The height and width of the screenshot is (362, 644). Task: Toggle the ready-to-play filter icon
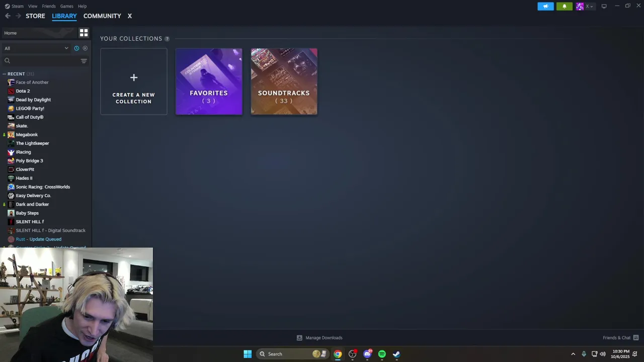85,48
